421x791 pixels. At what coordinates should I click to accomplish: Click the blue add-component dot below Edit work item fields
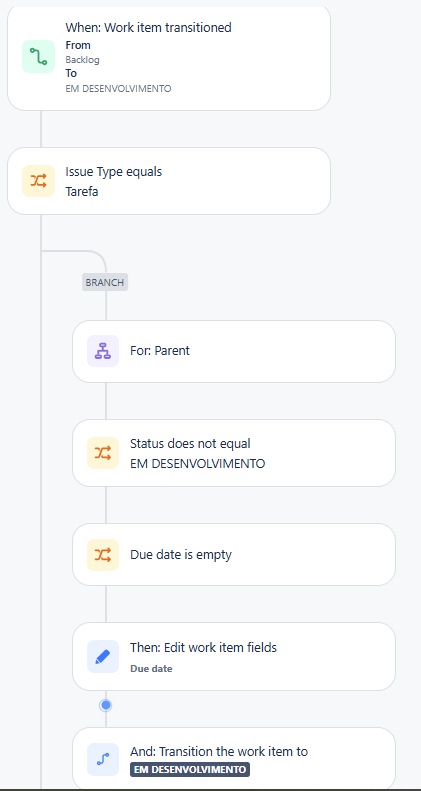(x=105, y=705)
